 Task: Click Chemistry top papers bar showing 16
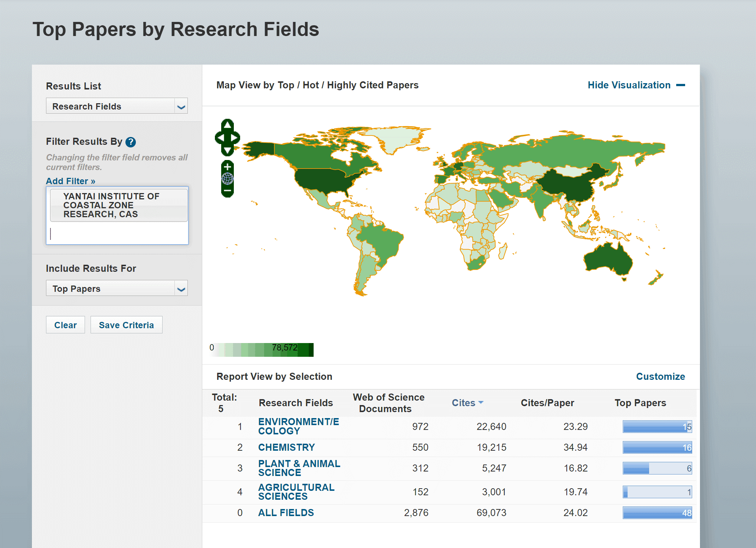pyautogui.click(x=657, y=447)
